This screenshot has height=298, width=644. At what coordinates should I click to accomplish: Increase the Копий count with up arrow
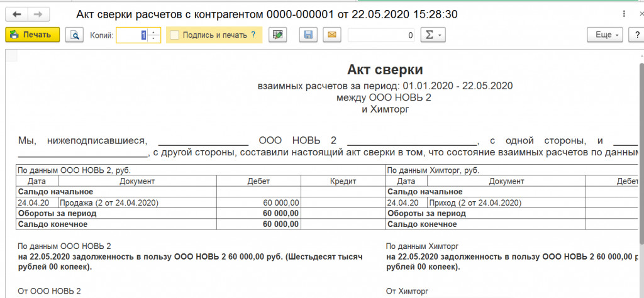click(155, 32)
